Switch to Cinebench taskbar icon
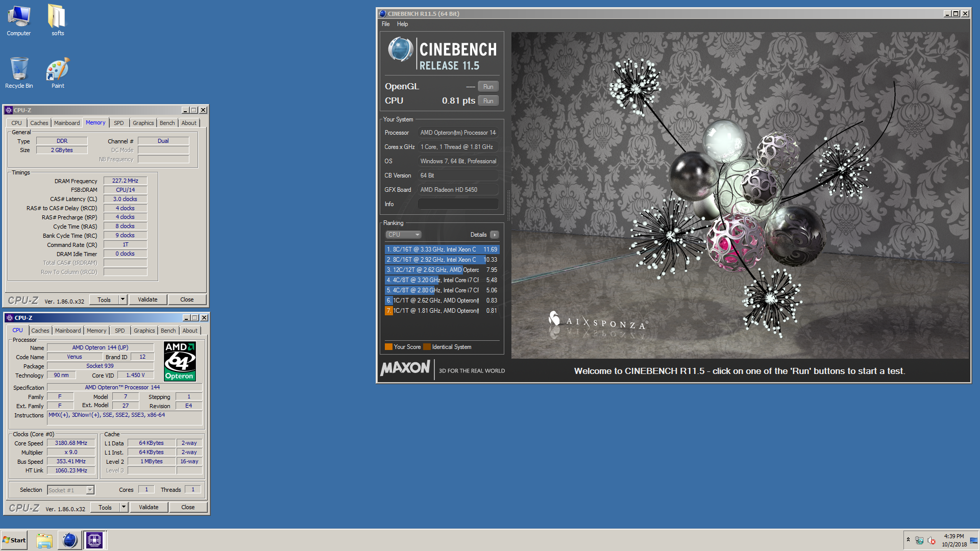Viewport: 980px width, 551px height. pyautogui.click(x=69, y=540)
